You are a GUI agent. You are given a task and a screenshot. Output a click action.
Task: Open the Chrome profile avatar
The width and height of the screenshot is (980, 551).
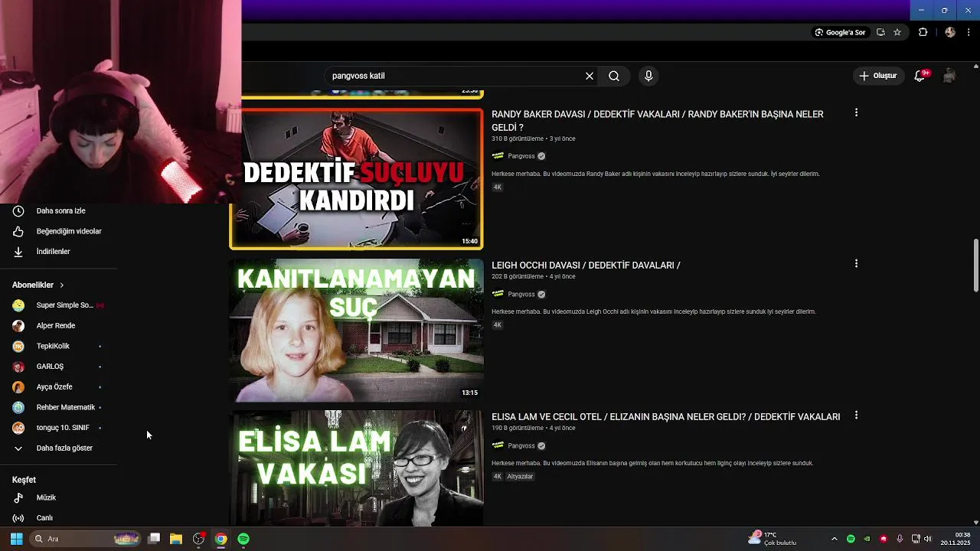950,32
